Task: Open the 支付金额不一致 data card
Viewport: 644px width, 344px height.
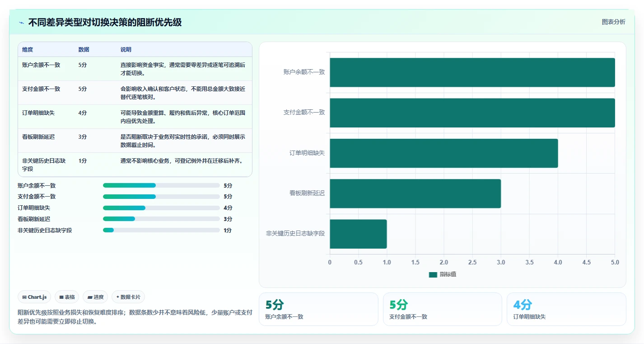Action: tap(443, 309)
